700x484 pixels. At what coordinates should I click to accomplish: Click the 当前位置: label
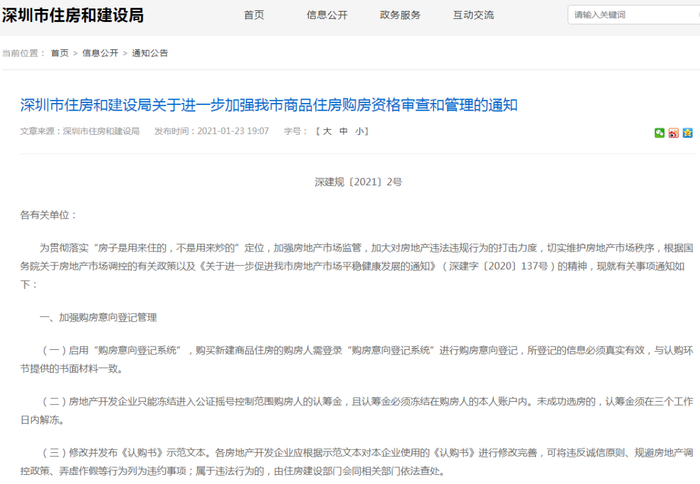pyautogui.click(x=24, y=53)
